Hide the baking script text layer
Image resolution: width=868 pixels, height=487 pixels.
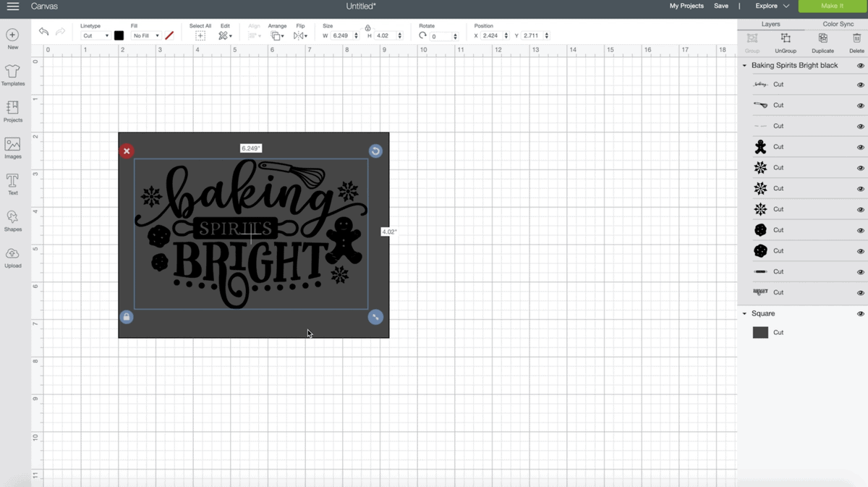pyautogui.click(x=861, y=85)
